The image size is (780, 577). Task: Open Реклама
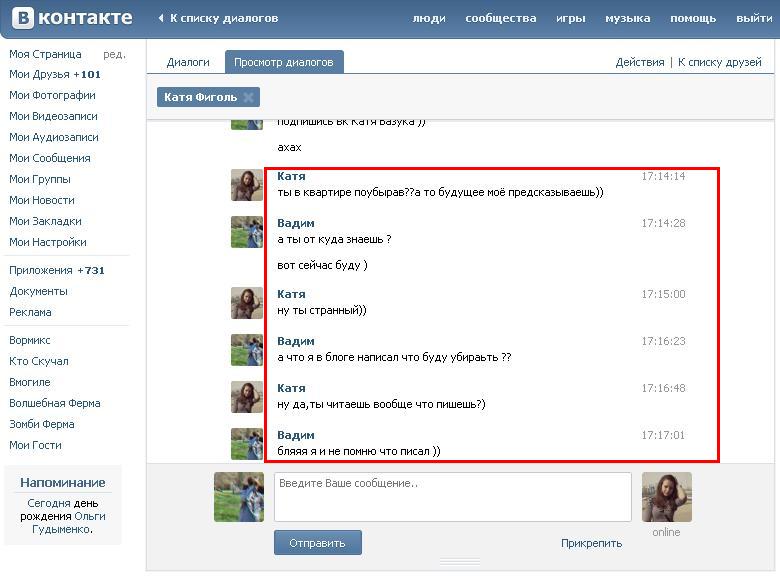point(30,312)
